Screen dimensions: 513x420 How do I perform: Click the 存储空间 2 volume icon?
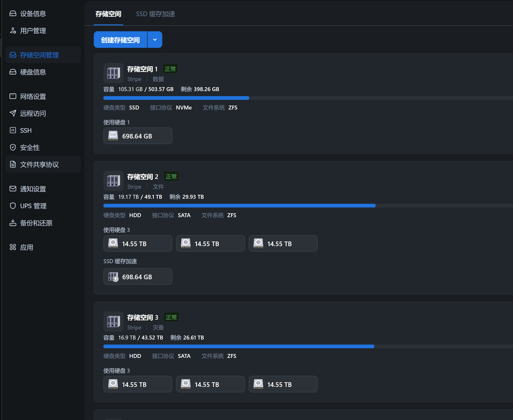[x=113, y=181]
